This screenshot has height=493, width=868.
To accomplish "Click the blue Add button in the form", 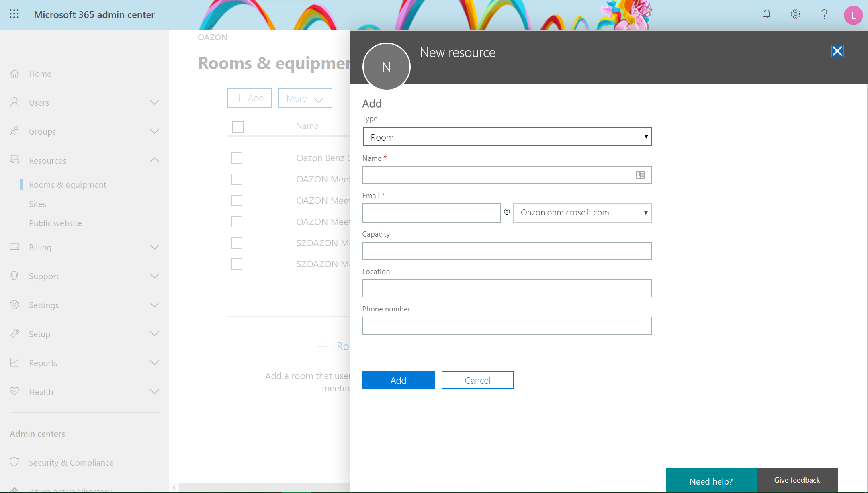I will coord(398,380).
